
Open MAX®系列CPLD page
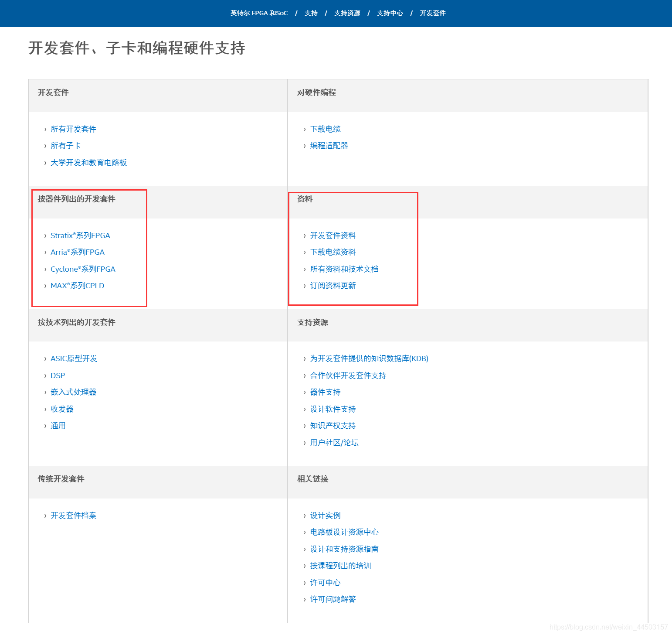pos(77,286)
